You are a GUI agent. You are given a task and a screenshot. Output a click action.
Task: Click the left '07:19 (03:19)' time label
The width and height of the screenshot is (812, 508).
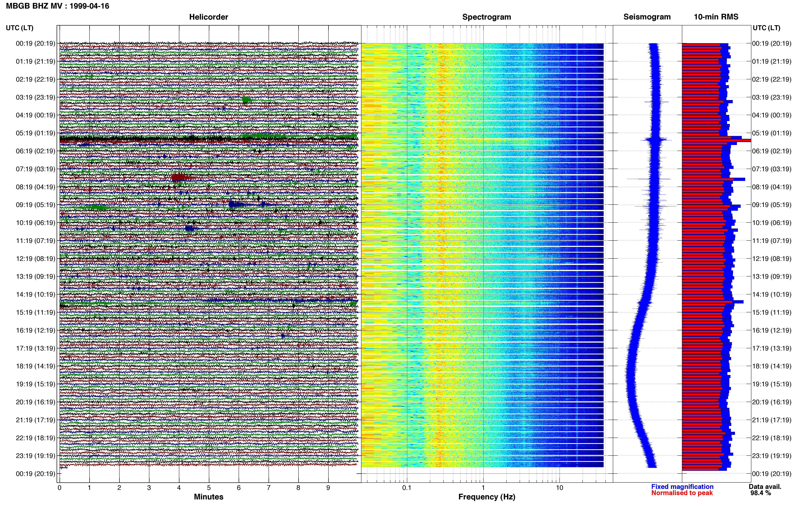[x=36, y=169]
